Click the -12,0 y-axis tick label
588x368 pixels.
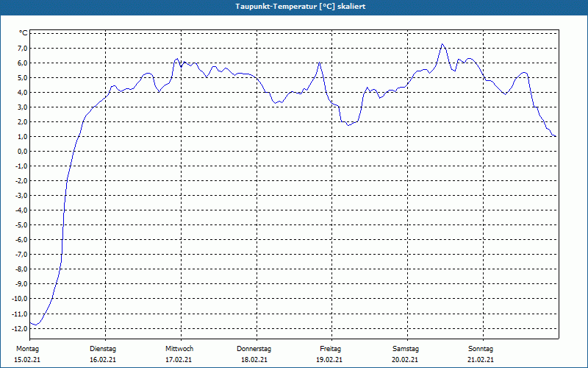pyautogui.click(x=20, y=328)
